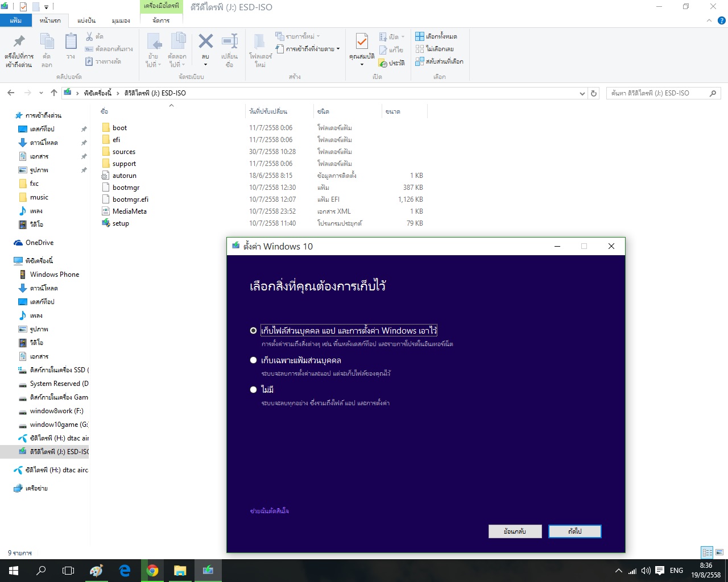Launch Microsoft Edge from the taskbar
728x582 pixels.
(125, 571)
